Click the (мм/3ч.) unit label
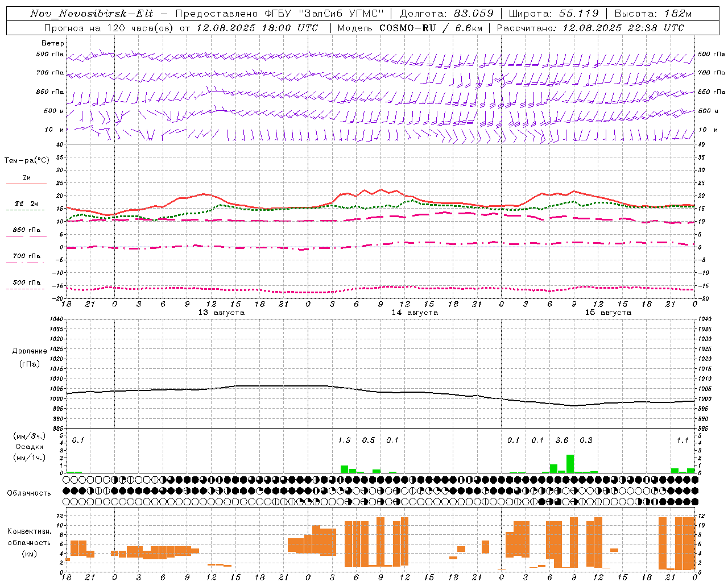The height and width of the screenshot is (582, 728). point(29,436)
